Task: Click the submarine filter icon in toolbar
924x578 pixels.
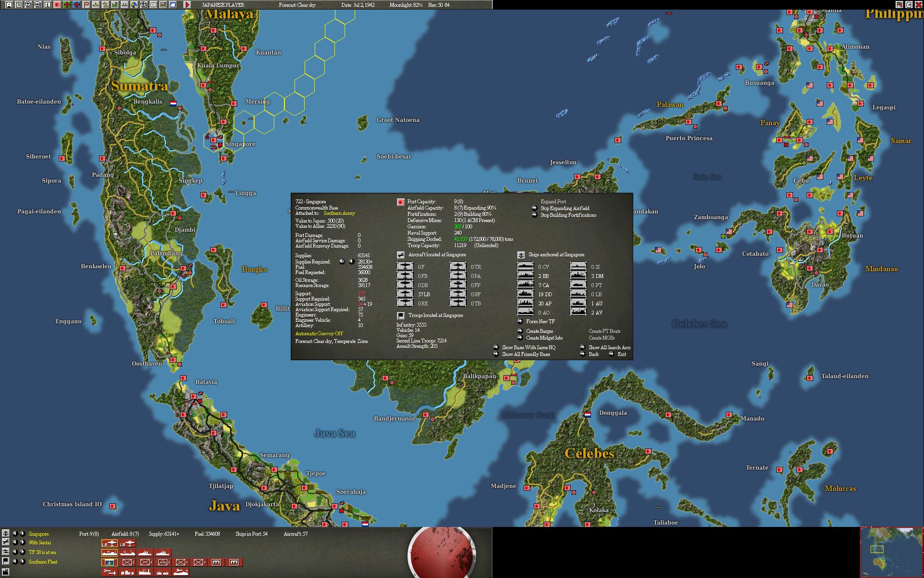Action: [x=95, y=5]
